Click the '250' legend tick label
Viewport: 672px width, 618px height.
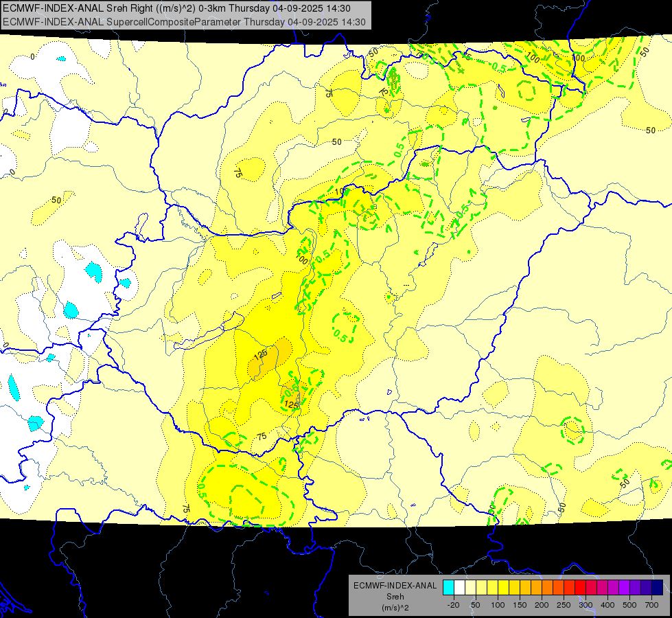click(x=564, y=605)
